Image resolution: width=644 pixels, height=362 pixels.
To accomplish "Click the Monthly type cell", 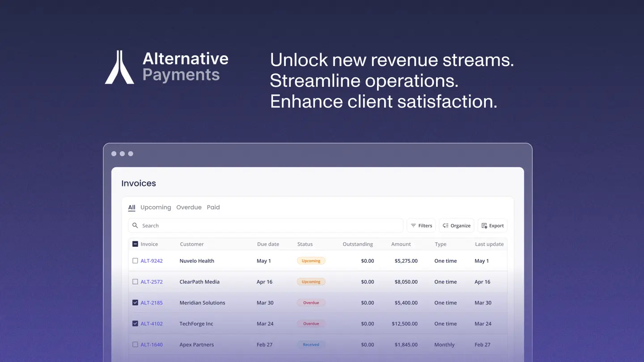I will pyautogui.click(x=444, y=345).
